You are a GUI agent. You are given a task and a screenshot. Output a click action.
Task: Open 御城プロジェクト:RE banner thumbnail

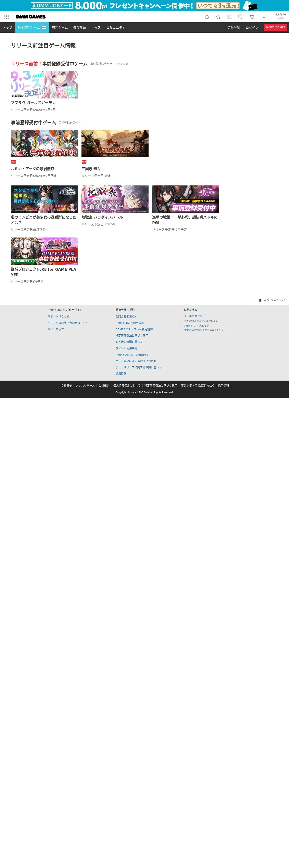pos(44,251)
